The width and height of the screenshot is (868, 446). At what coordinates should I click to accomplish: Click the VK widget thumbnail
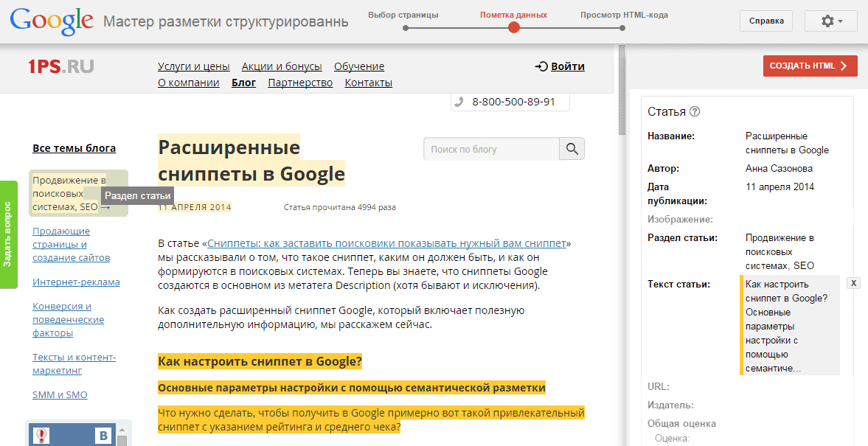42,436
